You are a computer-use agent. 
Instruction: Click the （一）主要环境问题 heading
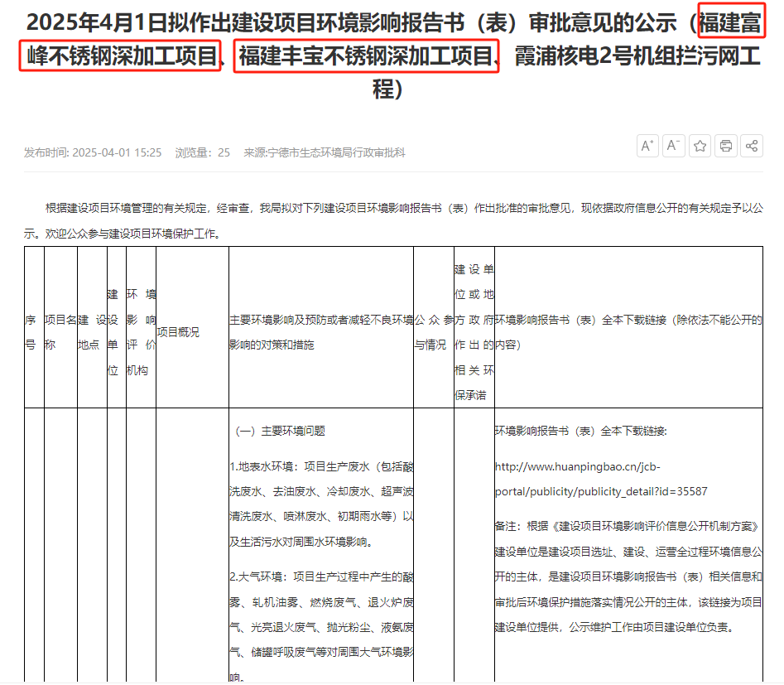tap(280, 432)
